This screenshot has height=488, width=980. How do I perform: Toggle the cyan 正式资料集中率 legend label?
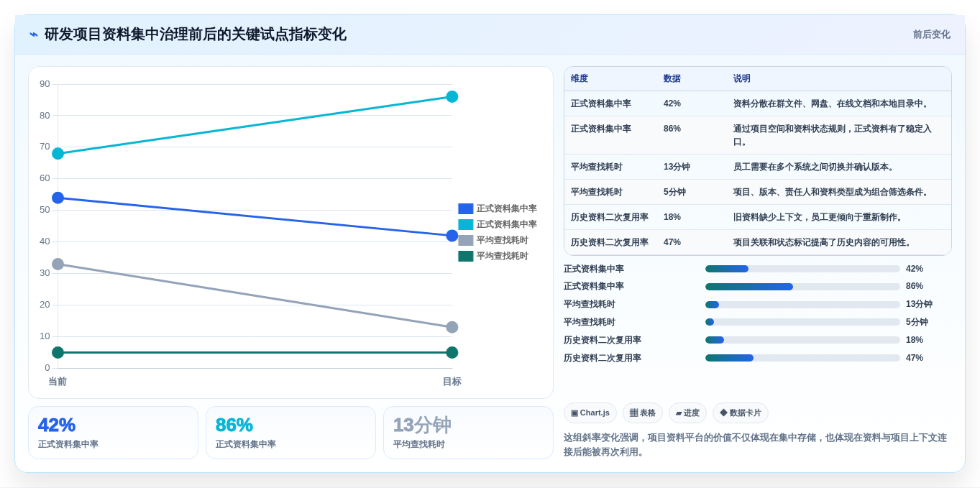[x=506, y=224]
